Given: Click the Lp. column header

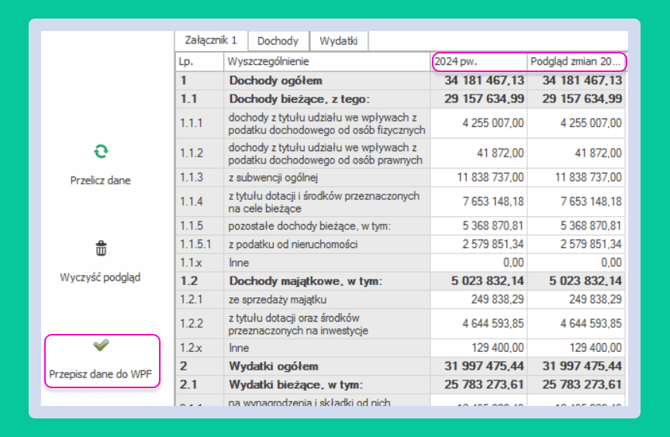Looking at the screenshot, I should tap(199, 62).
